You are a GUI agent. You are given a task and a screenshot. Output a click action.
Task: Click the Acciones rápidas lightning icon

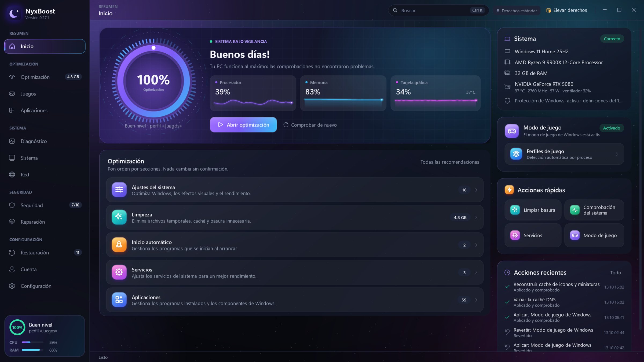tap(509, 190)
